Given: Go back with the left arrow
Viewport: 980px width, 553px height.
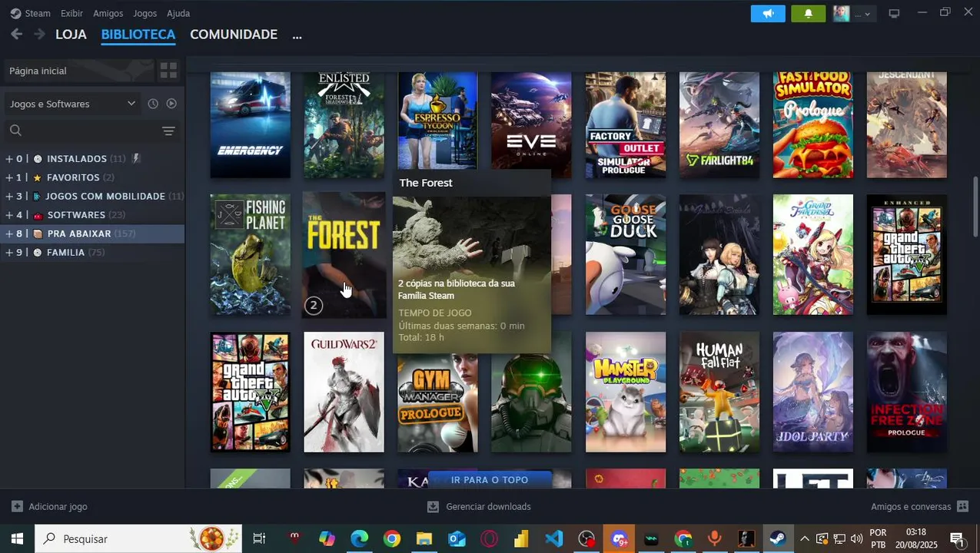Looking at the screenshot, I should pyautogui.click(x=17, y=35).
